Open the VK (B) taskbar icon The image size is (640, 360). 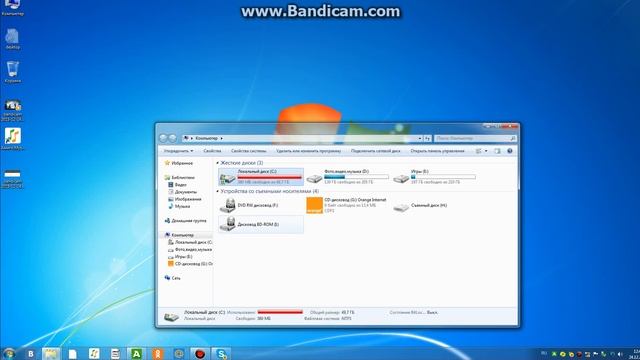click(x=31, y=354)
